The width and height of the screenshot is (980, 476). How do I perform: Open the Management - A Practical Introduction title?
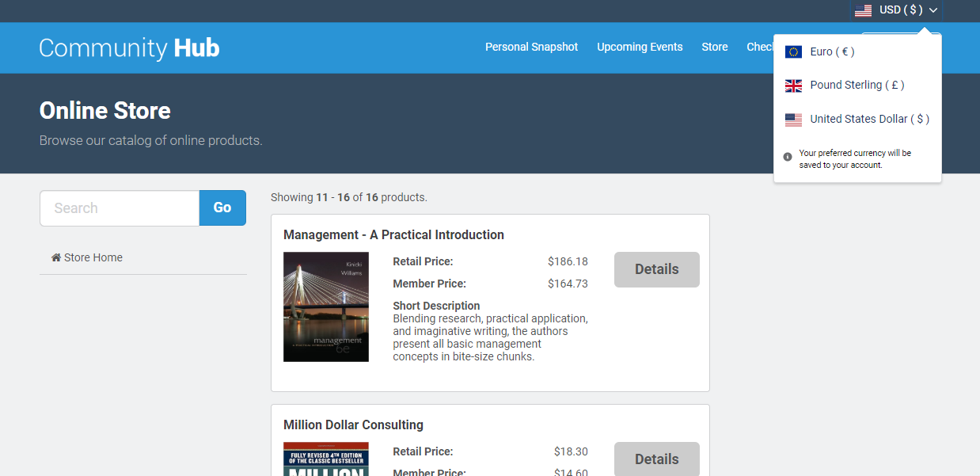393,234
